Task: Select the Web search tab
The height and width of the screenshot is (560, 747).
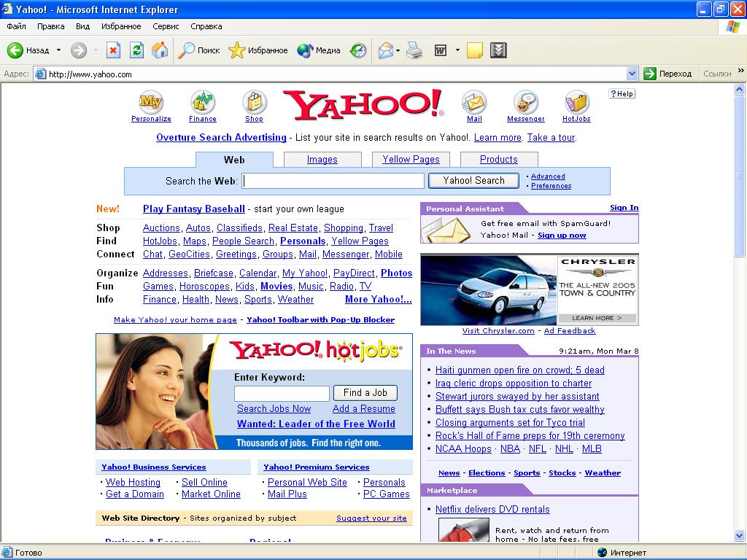Action: pos(234,160)
